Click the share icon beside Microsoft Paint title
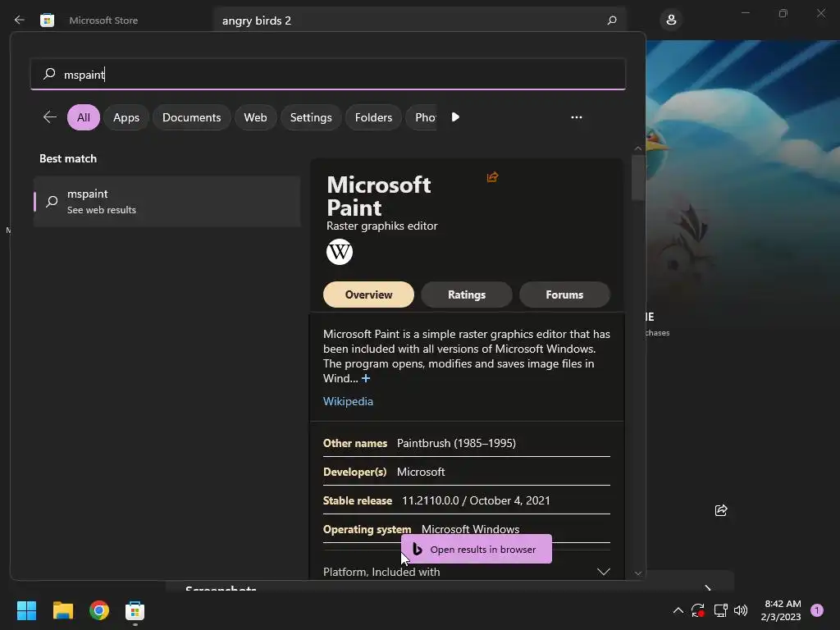Image resolution: width=840 pixels, height=630 pixels. (x=492, y=177)
